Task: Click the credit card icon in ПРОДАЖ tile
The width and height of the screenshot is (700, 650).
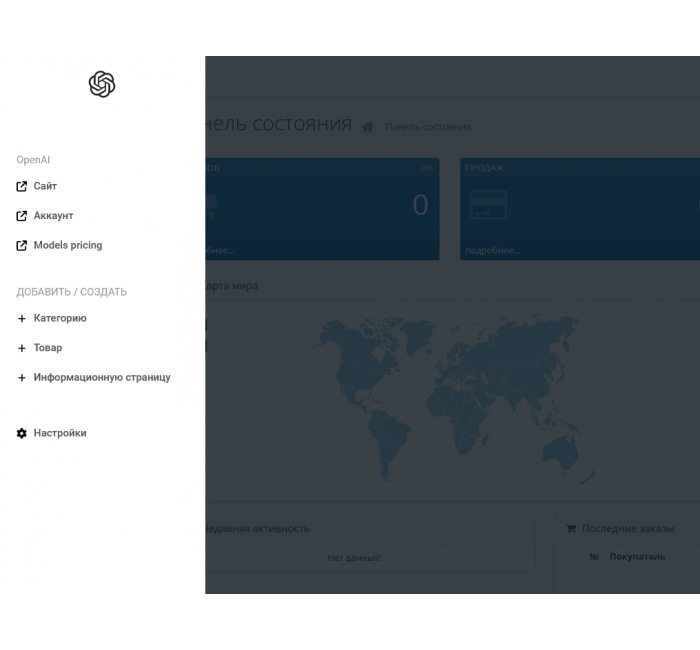Action: (x=488, y=204)
